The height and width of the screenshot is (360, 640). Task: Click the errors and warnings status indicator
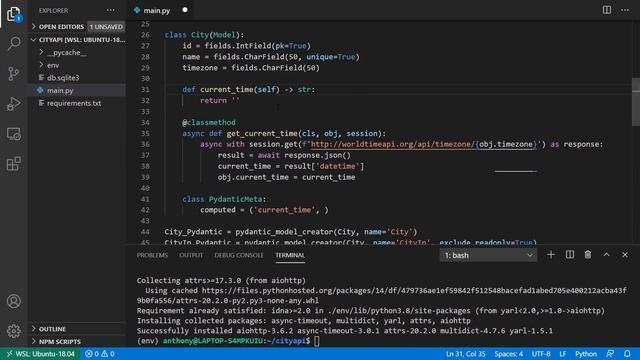coord(100,354)
